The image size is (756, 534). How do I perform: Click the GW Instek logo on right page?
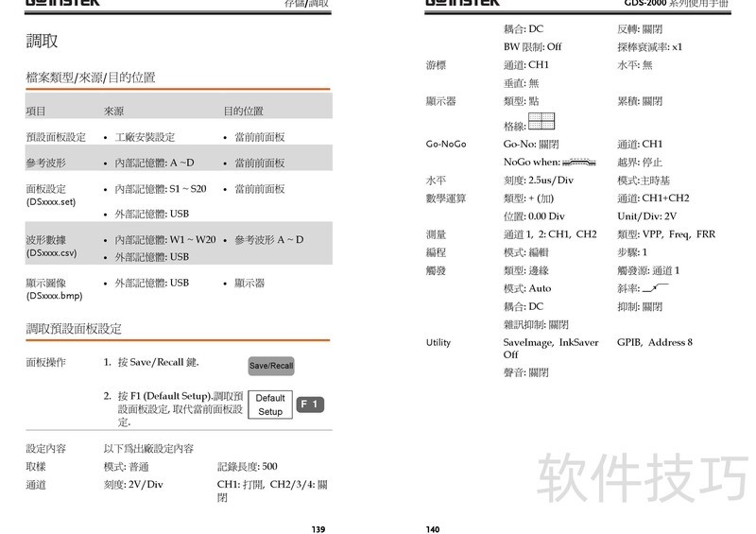462,4
